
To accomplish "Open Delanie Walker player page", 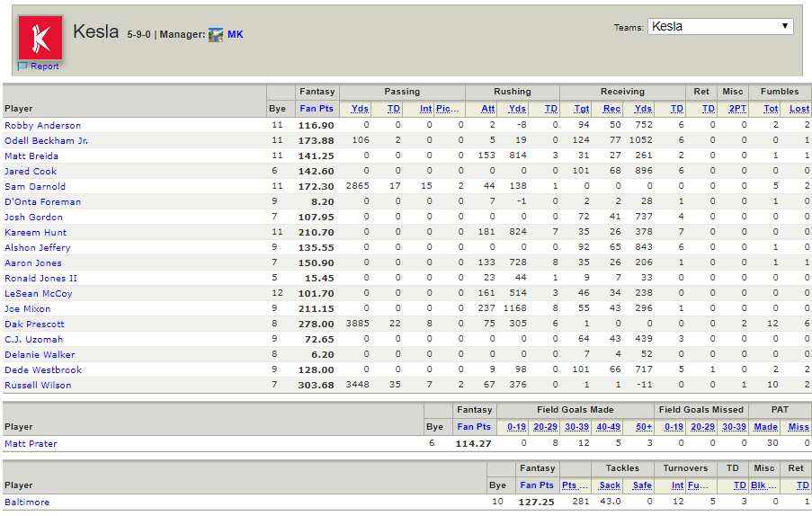I will coord(40,354).
